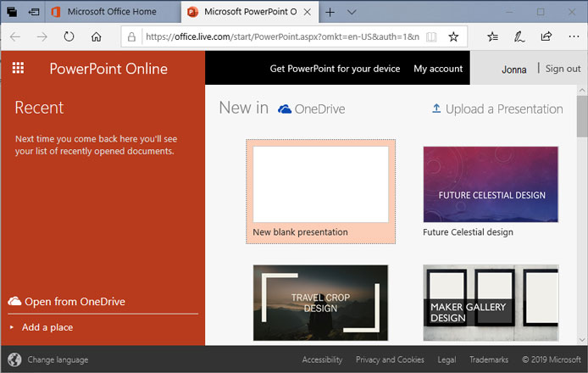Open Get PowerPoint for your device
This screenshot has height=373, width=588.
(335, 69)
